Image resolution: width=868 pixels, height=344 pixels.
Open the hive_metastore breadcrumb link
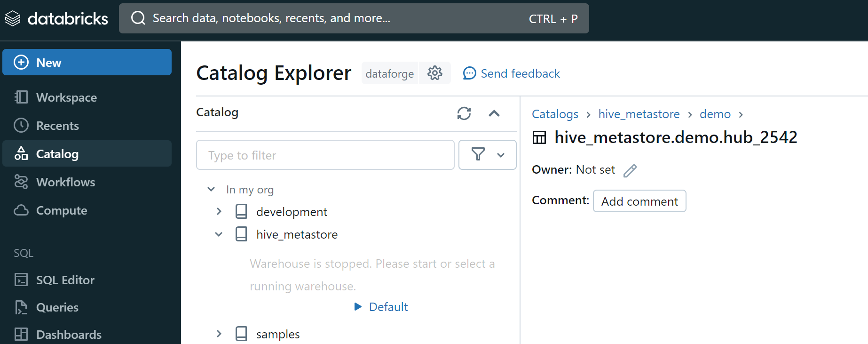tap(639, 114)
